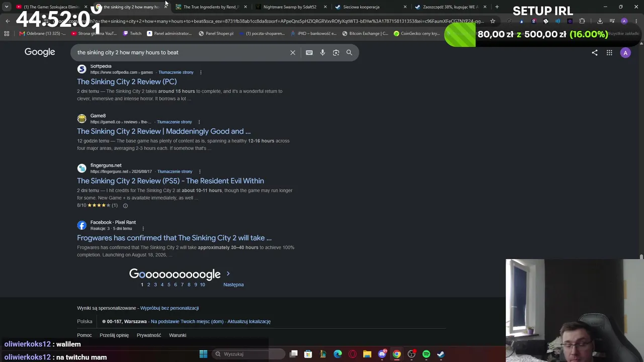This screenshot has height=362, width=644.
Task: Open the bookmarks bar apps grid
Action: pos(7,34)
